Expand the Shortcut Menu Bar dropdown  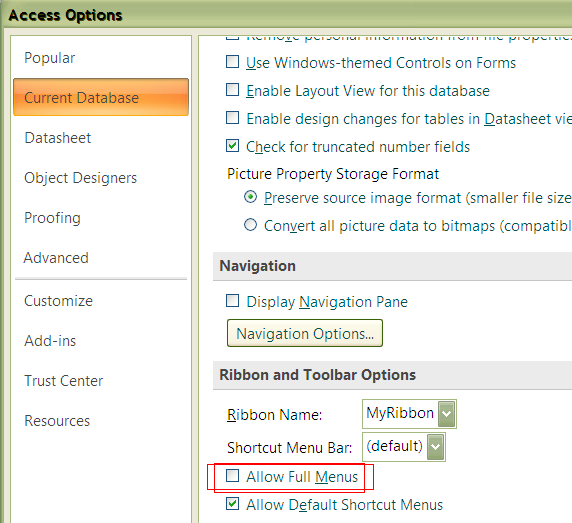tap(436, 447)
